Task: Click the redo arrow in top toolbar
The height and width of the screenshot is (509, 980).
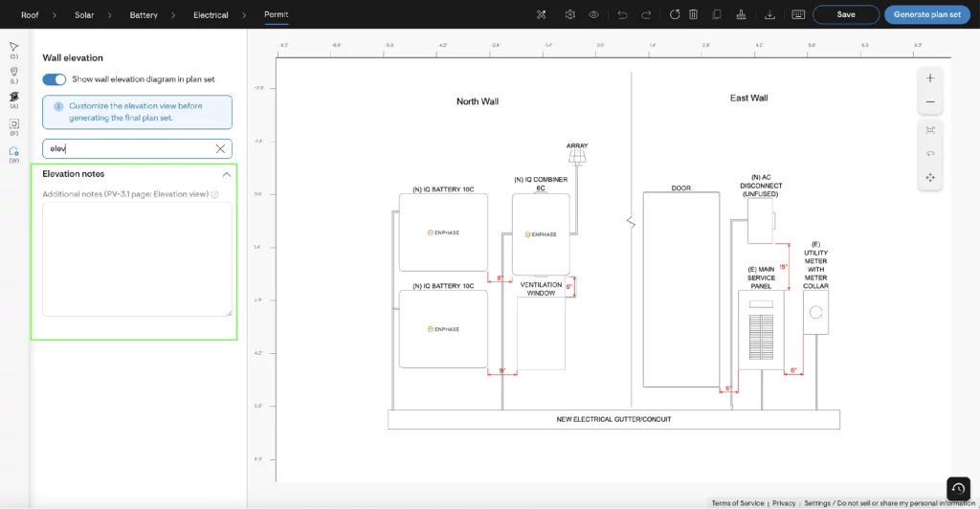Action: [x=647, y=14]
